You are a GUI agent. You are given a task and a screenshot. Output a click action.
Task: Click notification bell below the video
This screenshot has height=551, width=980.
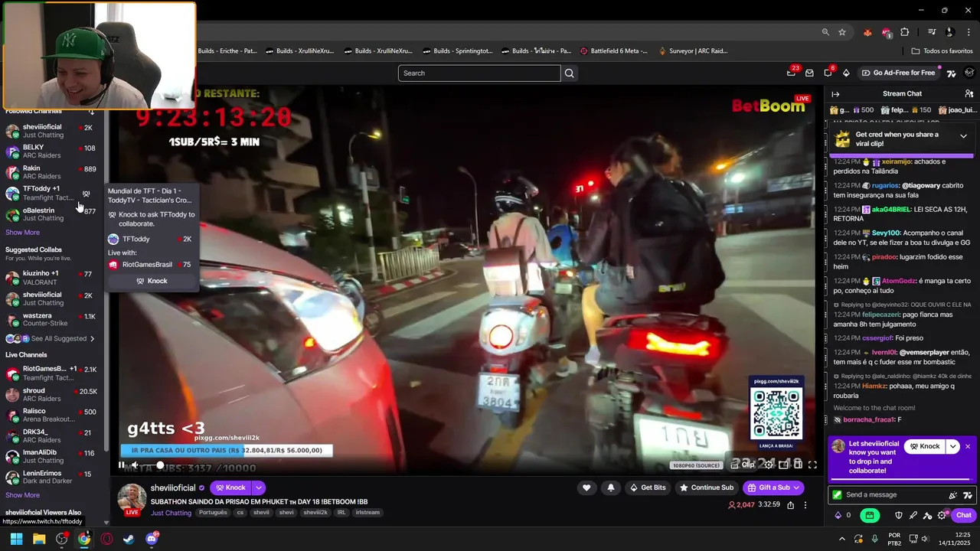610,487
